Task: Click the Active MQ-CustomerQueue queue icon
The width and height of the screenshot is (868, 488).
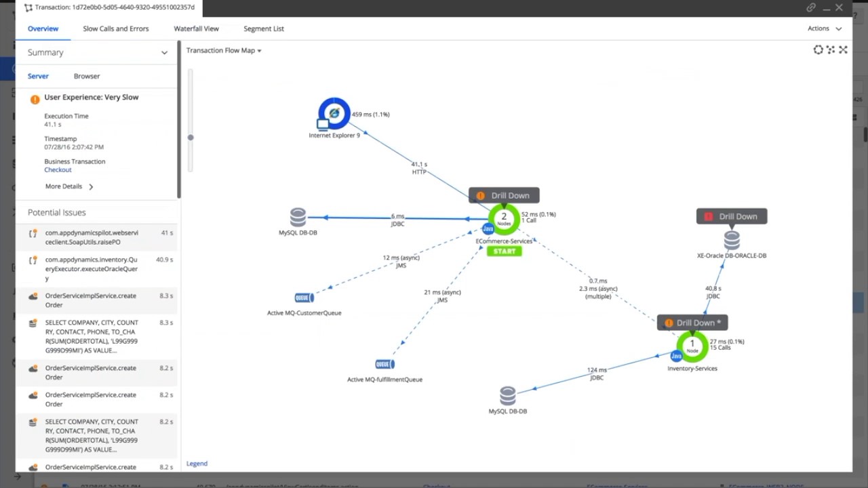Action: click(304, 298)
